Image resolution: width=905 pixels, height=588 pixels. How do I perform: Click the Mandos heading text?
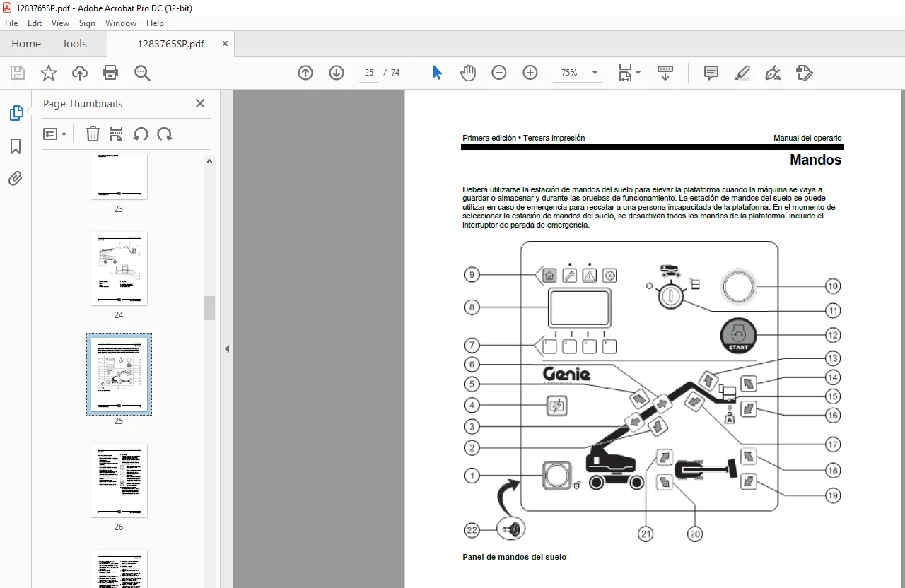[815, 160]
